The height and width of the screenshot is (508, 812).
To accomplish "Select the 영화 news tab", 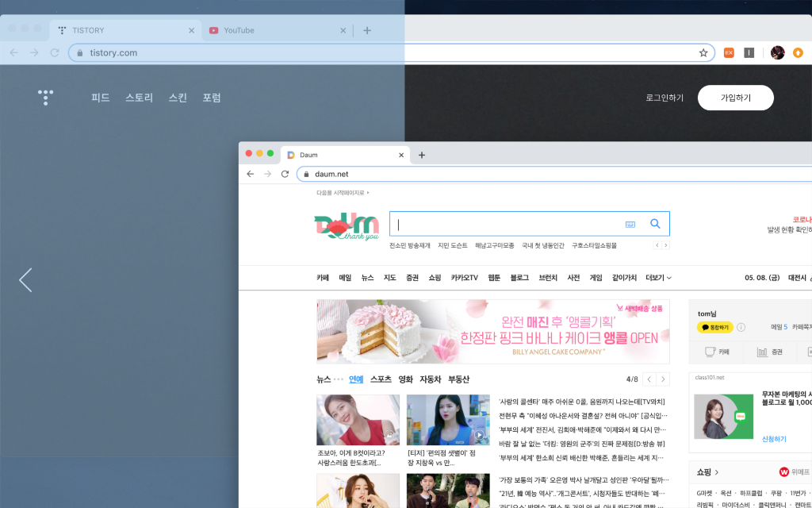I will point(405,379).
